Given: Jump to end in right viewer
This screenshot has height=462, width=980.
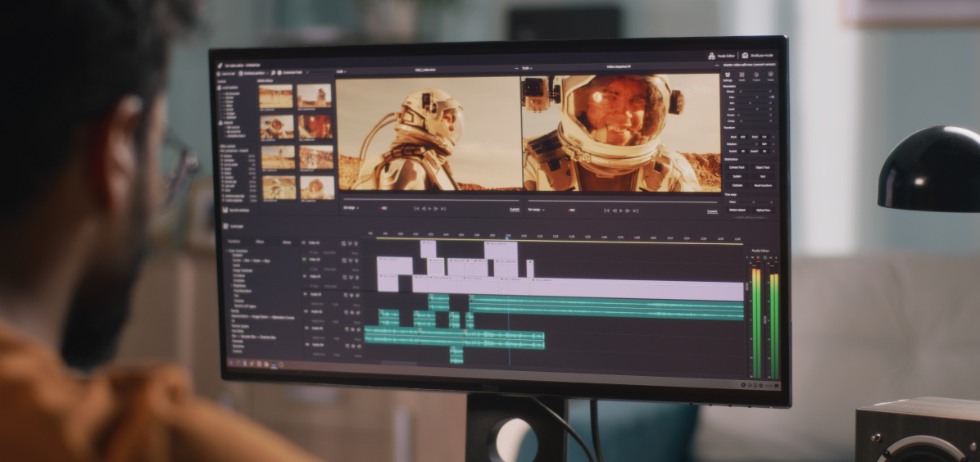Looking at the screenshot, I should point(636,211).
